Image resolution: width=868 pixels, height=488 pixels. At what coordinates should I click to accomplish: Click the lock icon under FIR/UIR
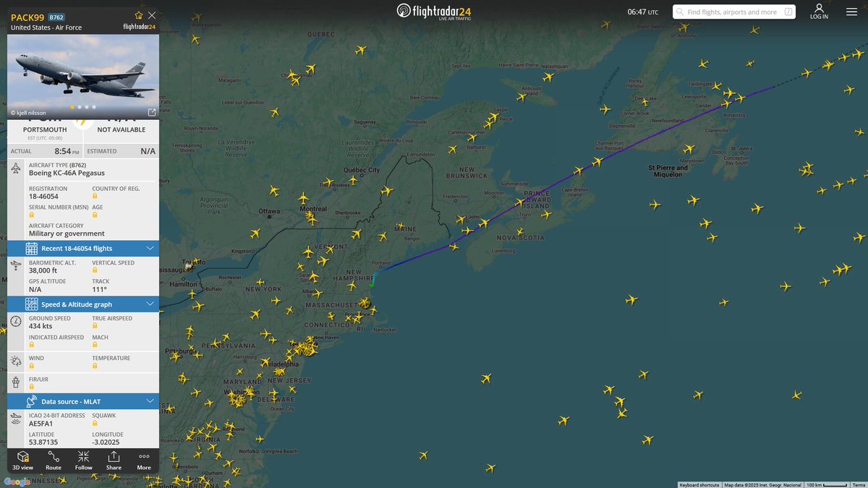tap(32, 386)
